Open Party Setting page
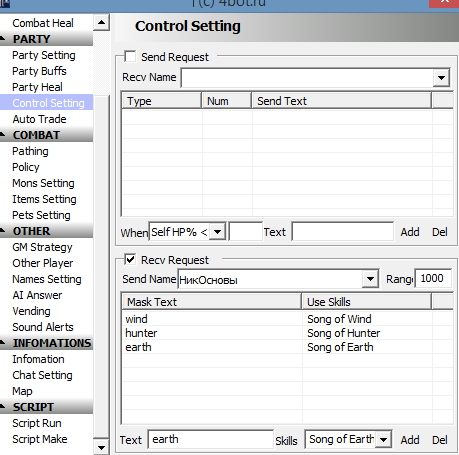The height and width of the screenshot is (455, 459). pos(44,55)
